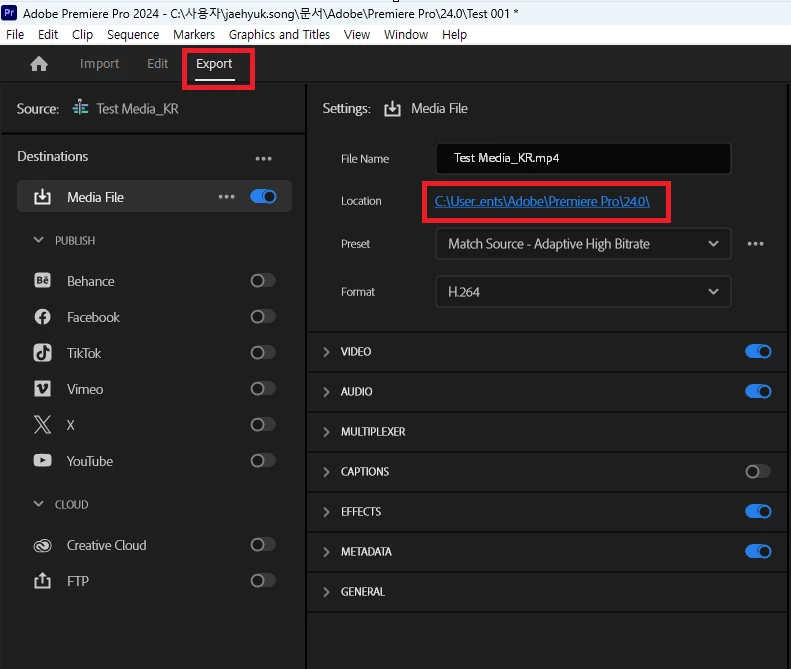Enable the TikTok publish toggle
Image resolution: width=791 pixels, height=669 pixels.
[x=263, y=352]
